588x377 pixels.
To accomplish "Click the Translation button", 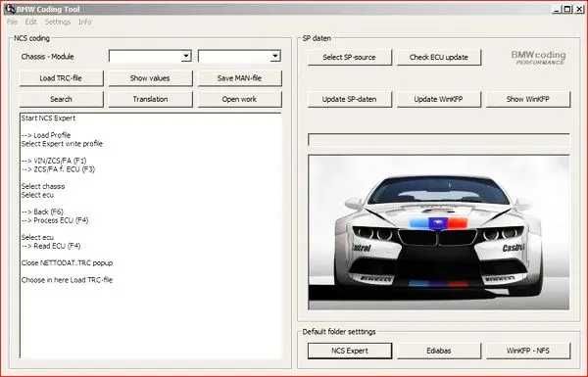I will point(150,99).
